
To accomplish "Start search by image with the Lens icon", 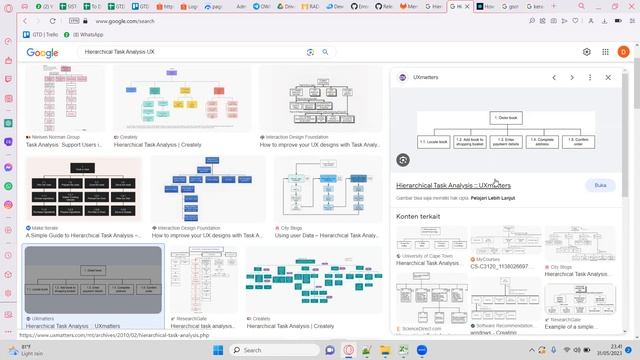I will [310, 52].
